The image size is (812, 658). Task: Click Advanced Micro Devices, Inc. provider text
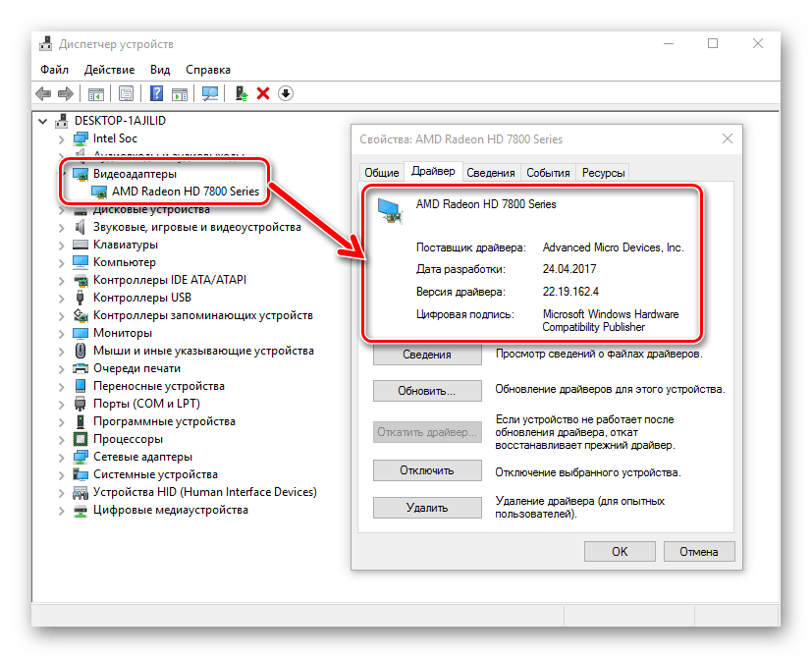(x=613, y=247)
